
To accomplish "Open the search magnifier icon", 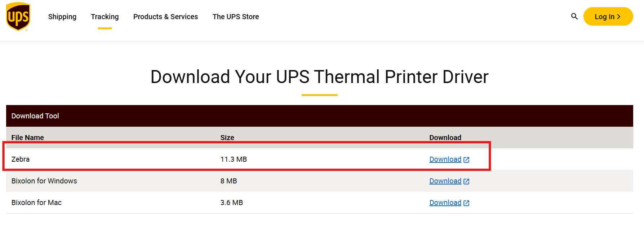I will [574, 16].
